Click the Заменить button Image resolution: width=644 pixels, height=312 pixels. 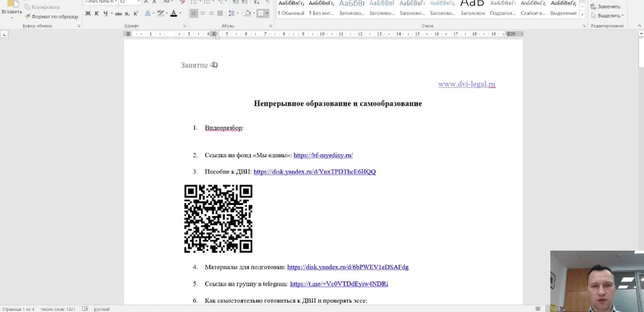click(x=606, y=6)
